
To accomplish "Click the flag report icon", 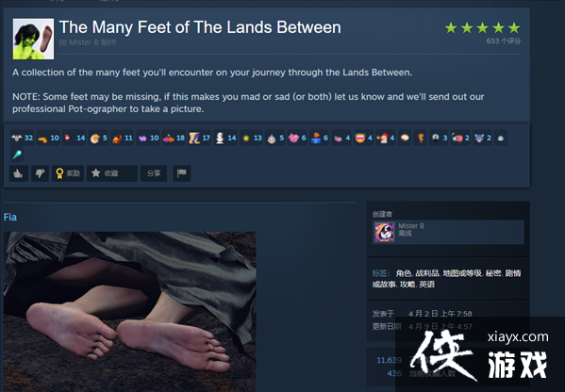I will [182, 173].
